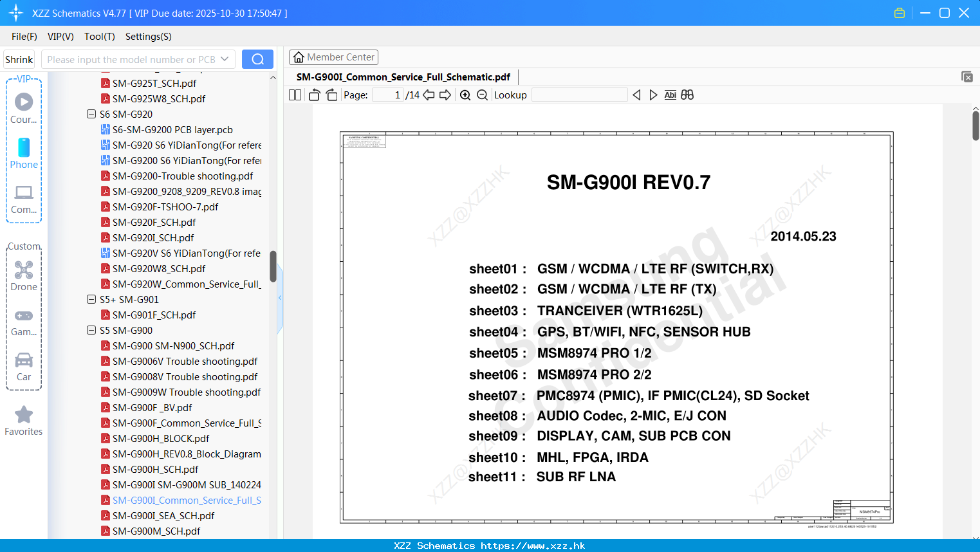980x552 pixels.
Task: Click the XZZ website link in status bar
Action: click(x=533, y=546)
